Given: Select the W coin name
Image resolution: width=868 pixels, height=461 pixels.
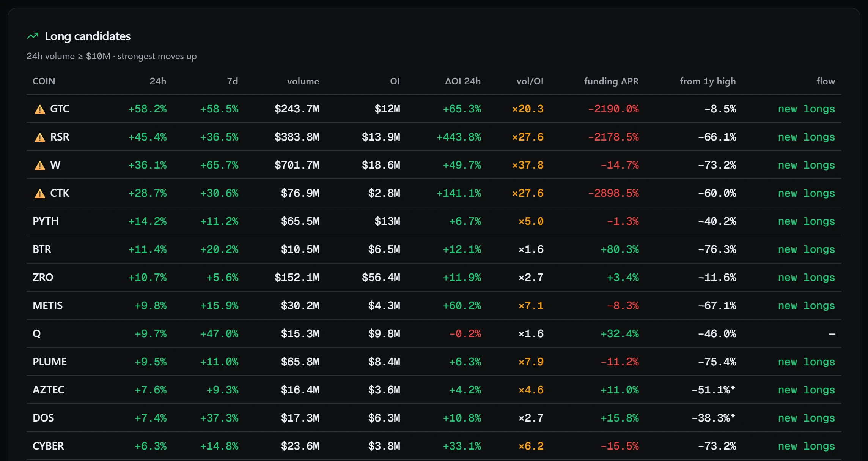Looking at the screenshot, I should point(55,165).
